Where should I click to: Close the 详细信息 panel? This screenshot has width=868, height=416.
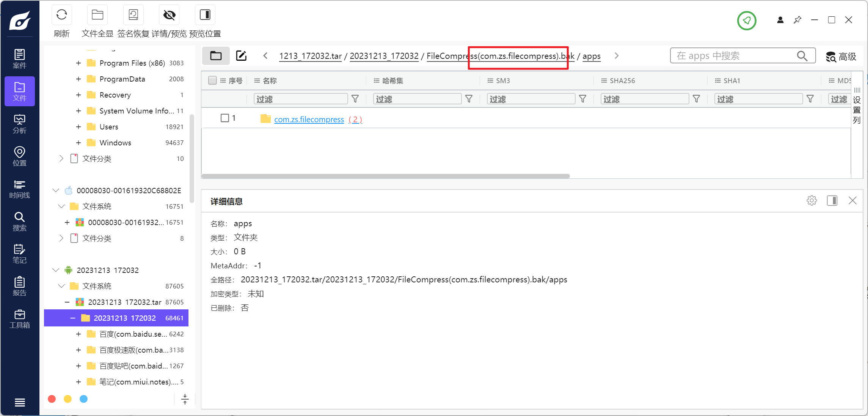pyautogui.click(x=852, y=200)
